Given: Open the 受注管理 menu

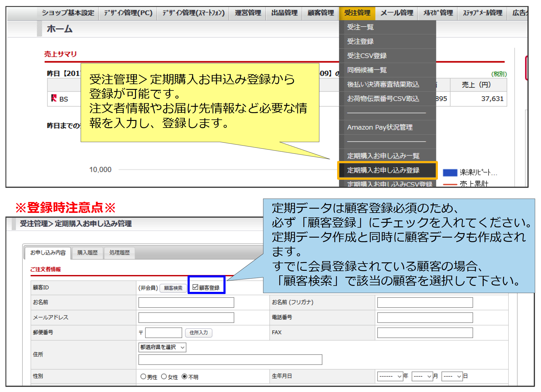Looking at the screenshot, I should [x=357, y=13].
